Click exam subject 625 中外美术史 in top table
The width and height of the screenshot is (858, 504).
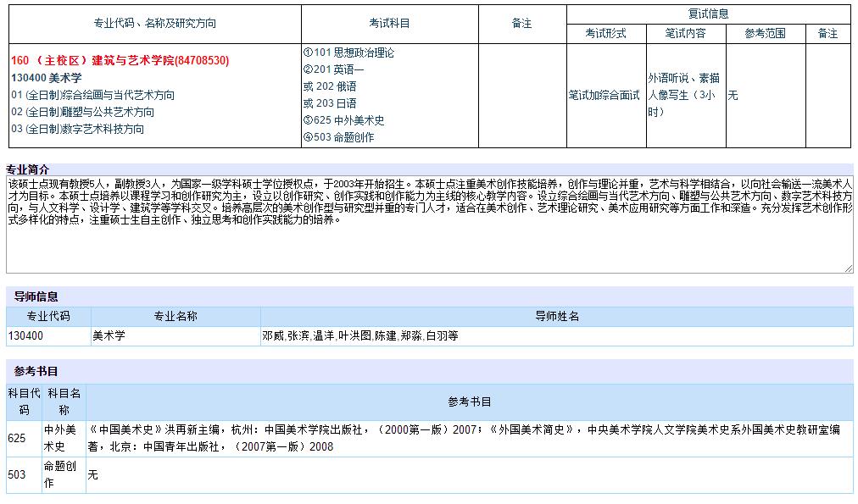click(x=343, y=120)
